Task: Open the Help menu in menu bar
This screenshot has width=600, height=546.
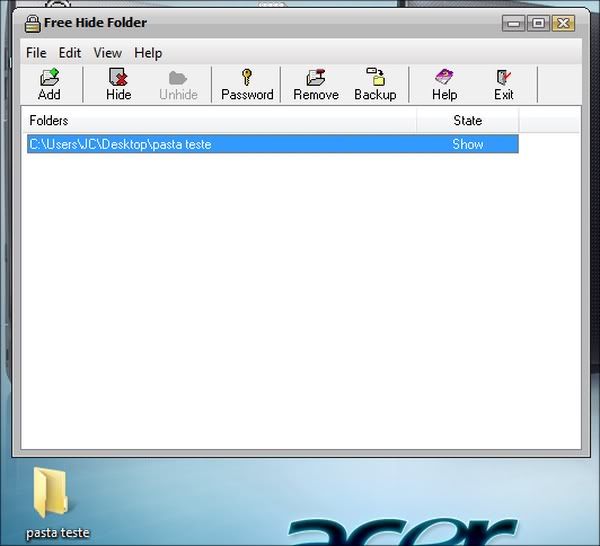Action: click(148, 53)
